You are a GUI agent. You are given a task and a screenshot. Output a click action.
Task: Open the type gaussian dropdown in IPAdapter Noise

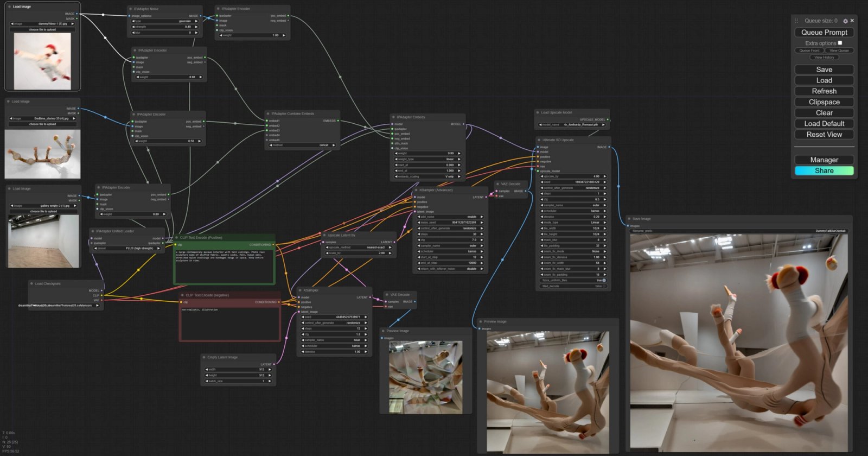tap(165, 21)
